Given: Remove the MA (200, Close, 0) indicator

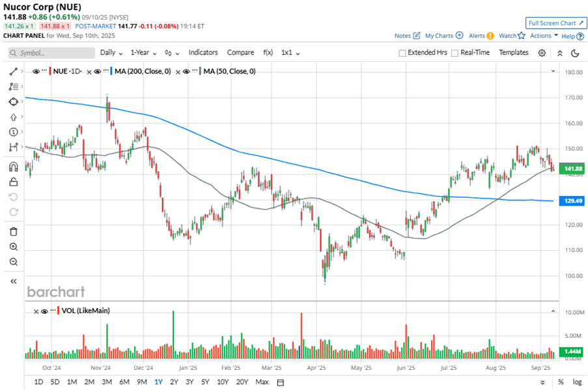Looking at the screenshot, I should tap(89, 72).
